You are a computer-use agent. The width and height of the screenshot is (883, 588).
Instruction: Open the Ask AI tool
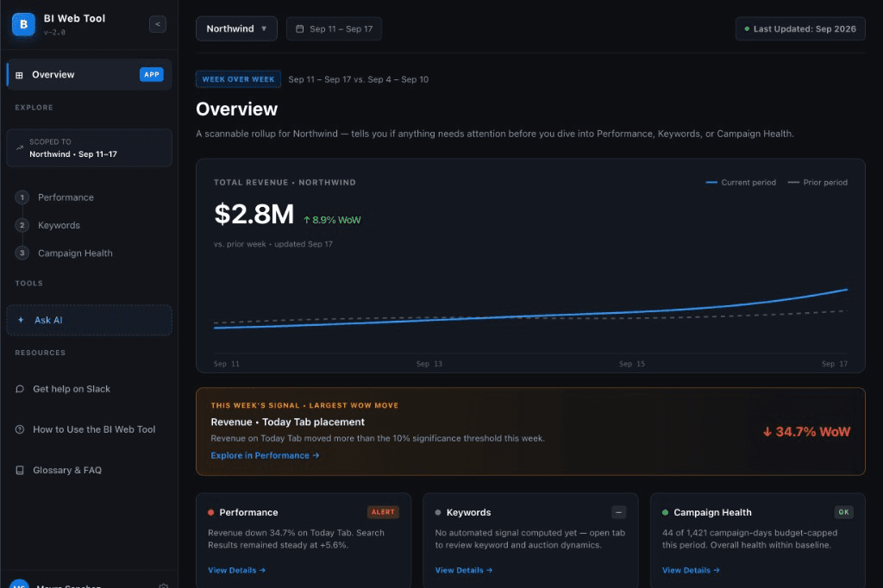pyautogui.click(x=90, y=320)
